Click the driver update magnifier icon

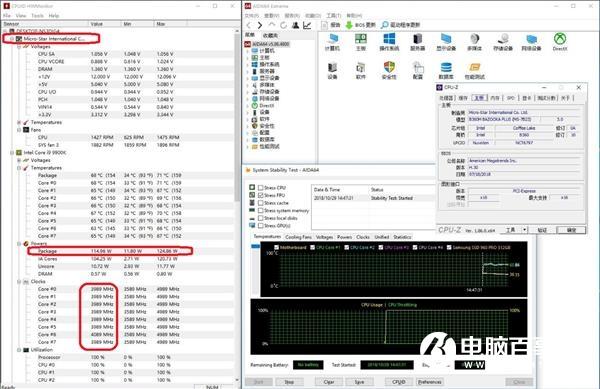point(385,25)
